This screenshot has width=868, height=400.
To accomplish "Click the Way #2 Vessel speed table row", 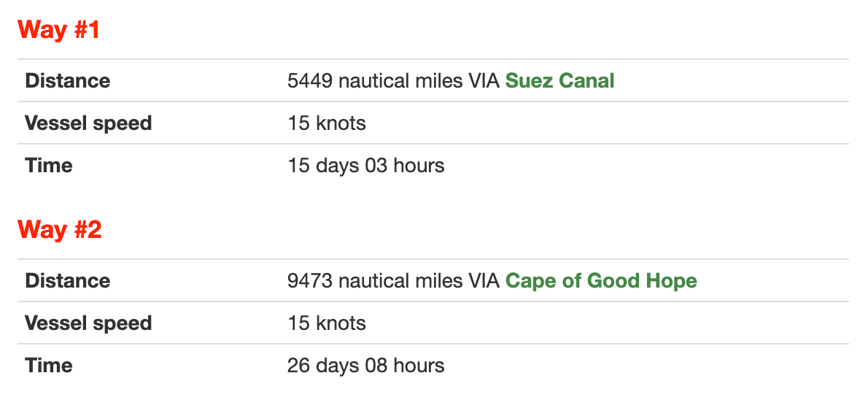I will pyautogui.click(x=433, y=323).
